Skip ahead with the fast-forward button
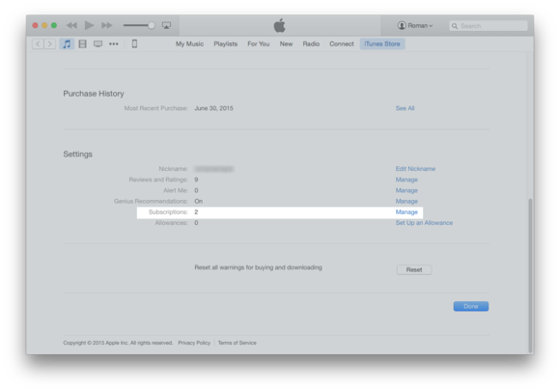This screenshot has height=392, width=560. [x=106, y=25]
